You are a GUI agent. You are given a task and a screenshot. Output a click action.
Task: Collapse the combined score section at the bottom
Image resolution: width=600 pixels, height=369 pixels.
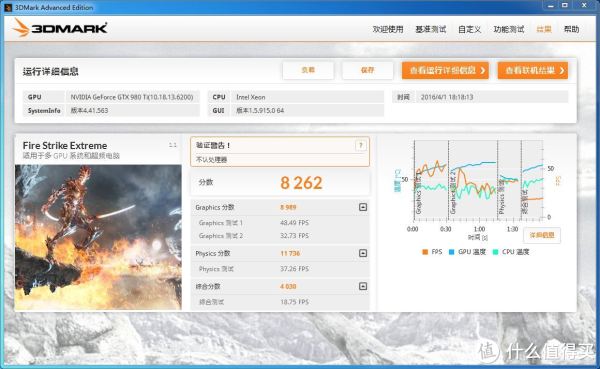(363, 286)
